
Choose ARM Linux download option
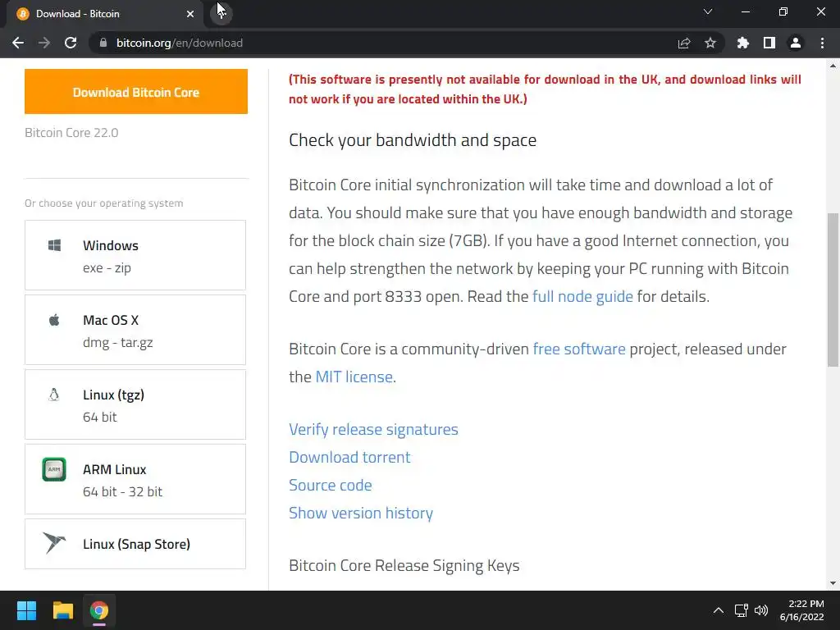click(x=135, y=479)
